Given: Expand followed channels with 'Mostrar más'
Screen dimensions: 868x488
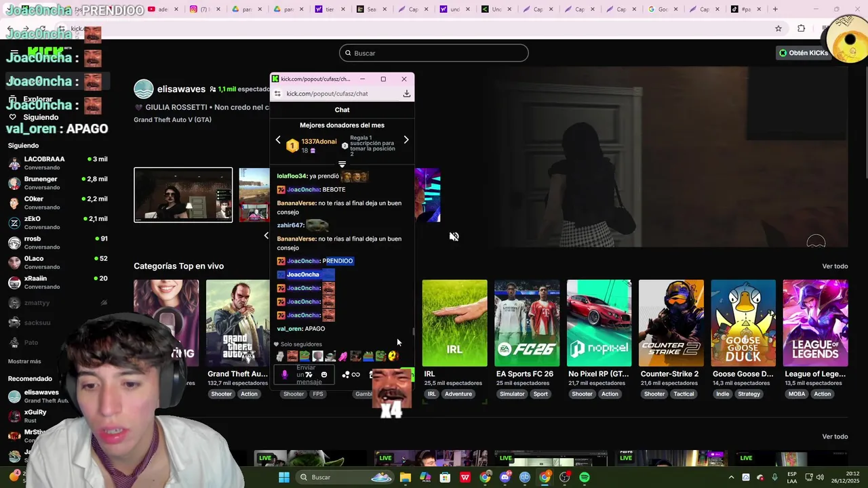Looking at the screenshot, I should pyautogui.click(x=24, y=361).
